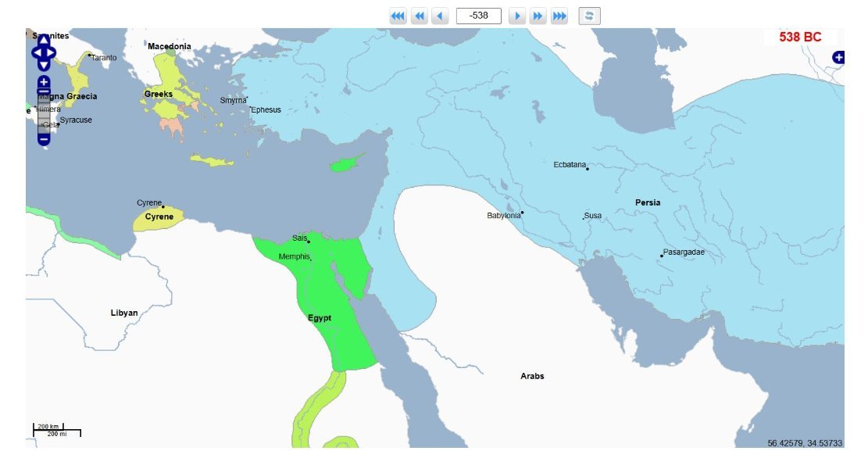The image size is (868, 469).
Task: Zoom in using the plus button
Action: 44,81
